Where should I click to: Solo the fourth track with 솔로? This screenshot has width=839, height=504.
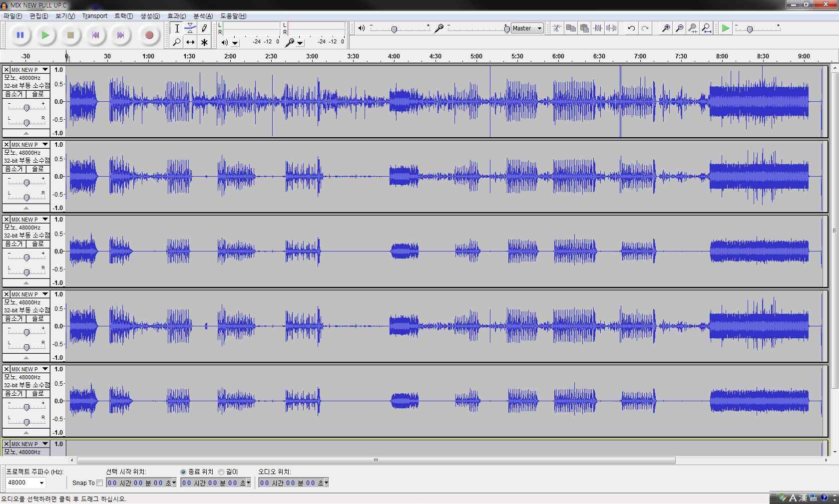pos(38,319)
